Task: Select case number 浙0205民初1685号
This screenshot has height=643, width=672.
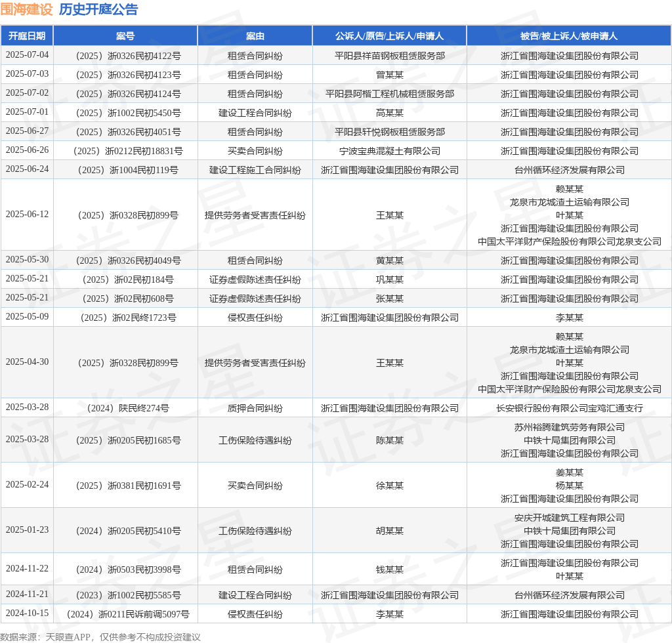Action: pos(128,440)
